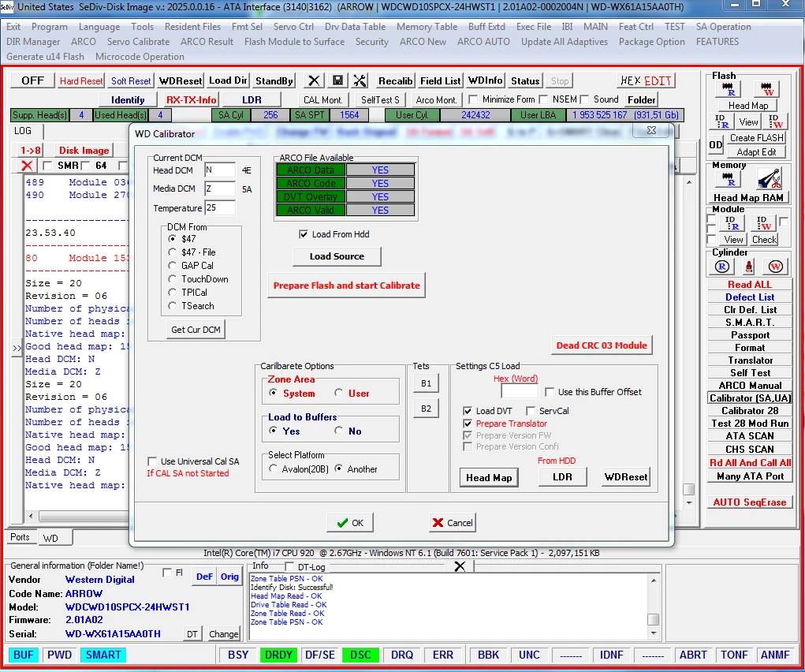805x672 pixels.
Task: Click the crossed tools icon in toolbar
Action: pos(360,80)
